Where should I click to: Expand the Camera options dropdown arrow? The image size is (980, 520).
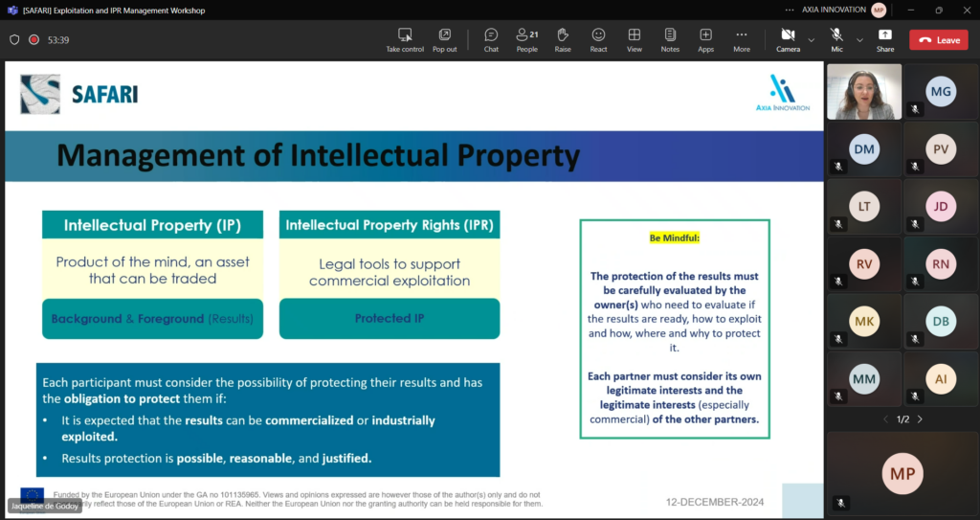(812, 40)
